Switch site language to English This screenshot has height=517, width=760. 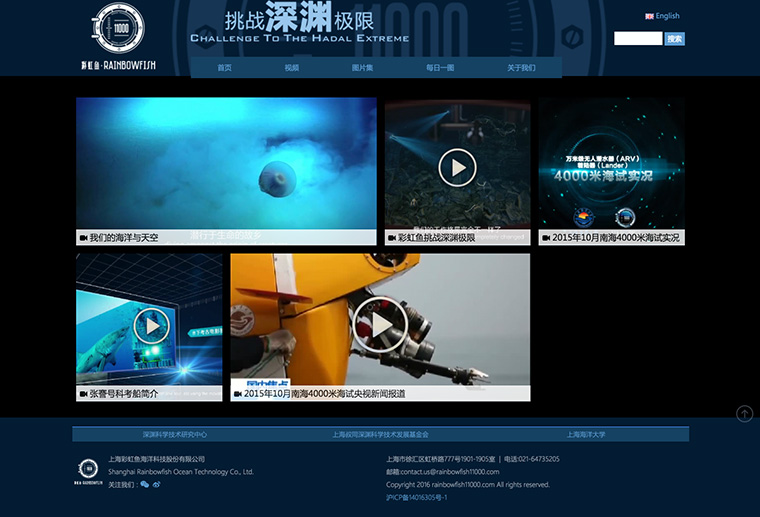point(667,16)
